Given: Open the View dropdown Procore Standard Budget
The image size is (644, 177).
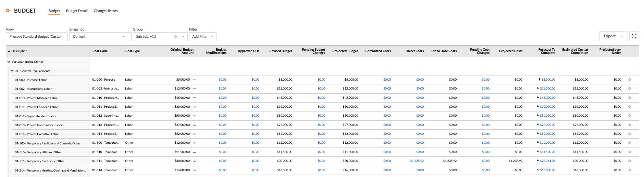Looking at the screenshot, I should pos(37,37).
